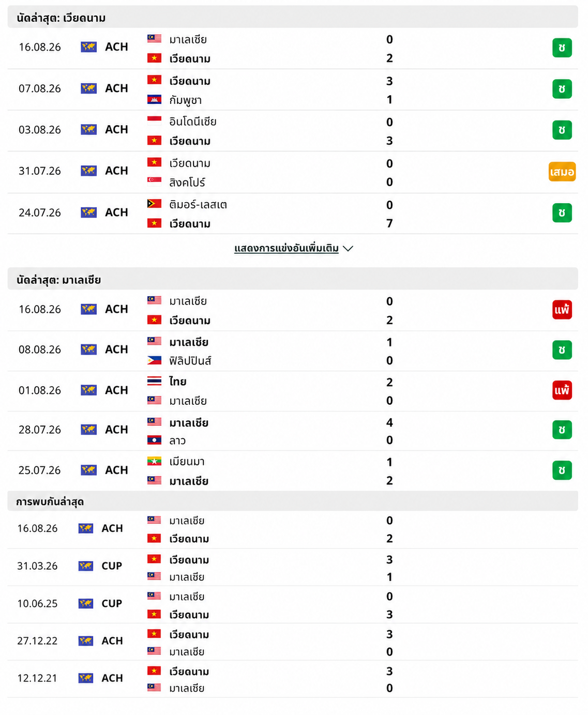Click the ACH competition icon for 07.08.26
Screen dimensions: 588x715
89,88
